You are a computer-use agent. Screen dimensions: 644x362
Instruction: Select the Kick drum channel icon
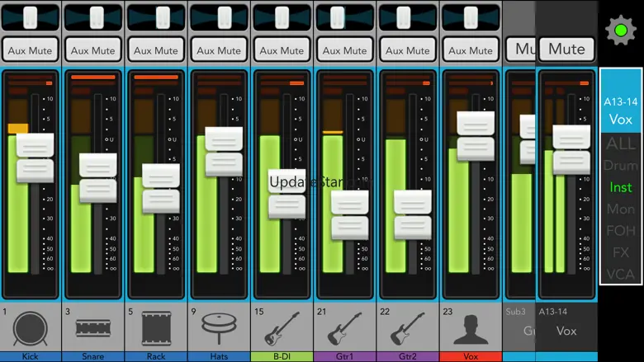click(x=30, y=328)
